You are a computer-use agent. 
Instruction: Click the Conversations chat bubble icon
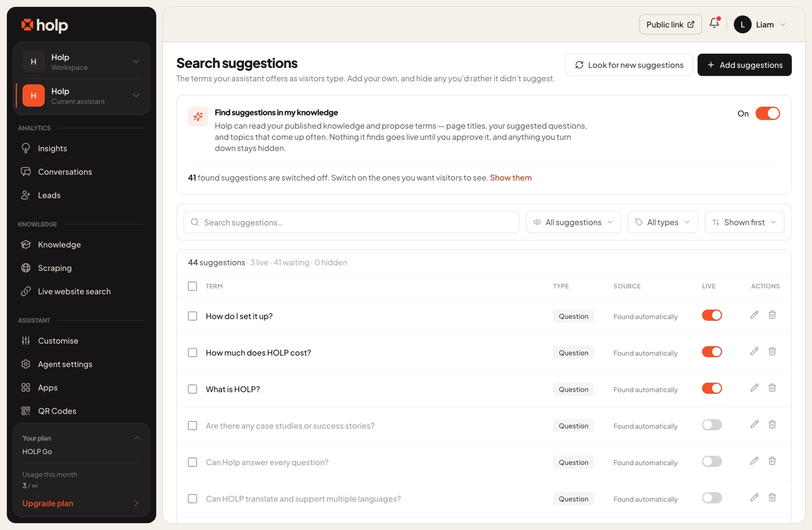(26, 172)
